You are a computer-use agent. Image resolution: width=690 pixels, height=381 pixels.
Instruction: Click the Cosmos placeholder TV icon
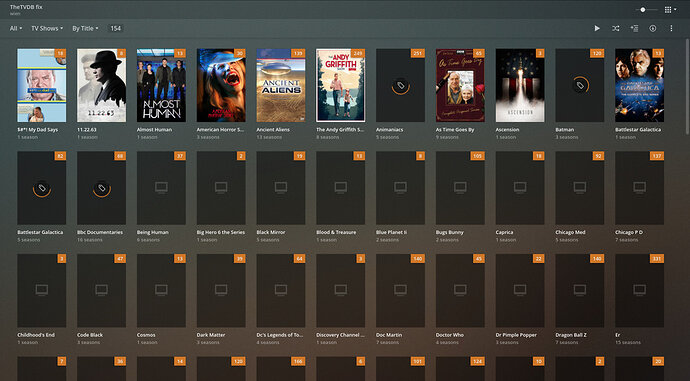pos(161,290)
